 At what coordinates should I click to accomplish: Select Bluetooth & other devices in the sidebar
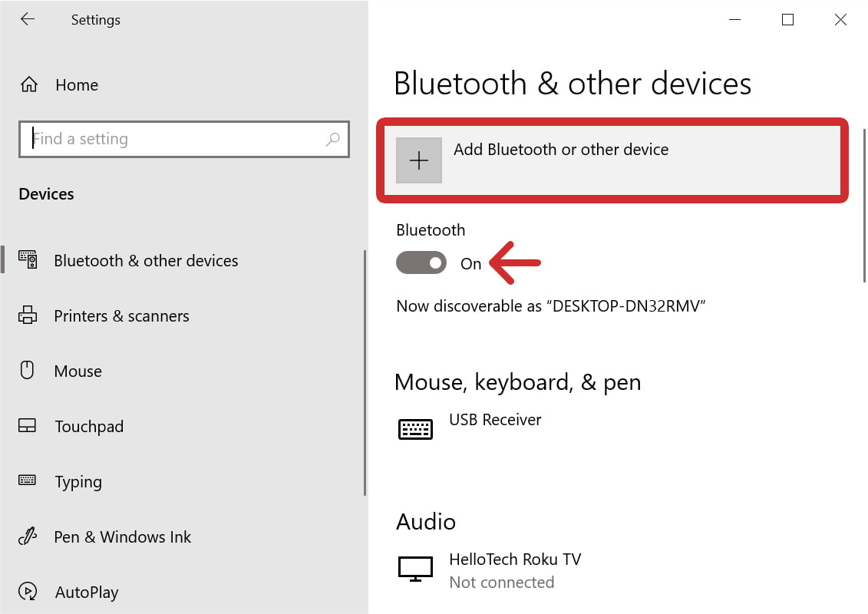[x=146, y=260]
